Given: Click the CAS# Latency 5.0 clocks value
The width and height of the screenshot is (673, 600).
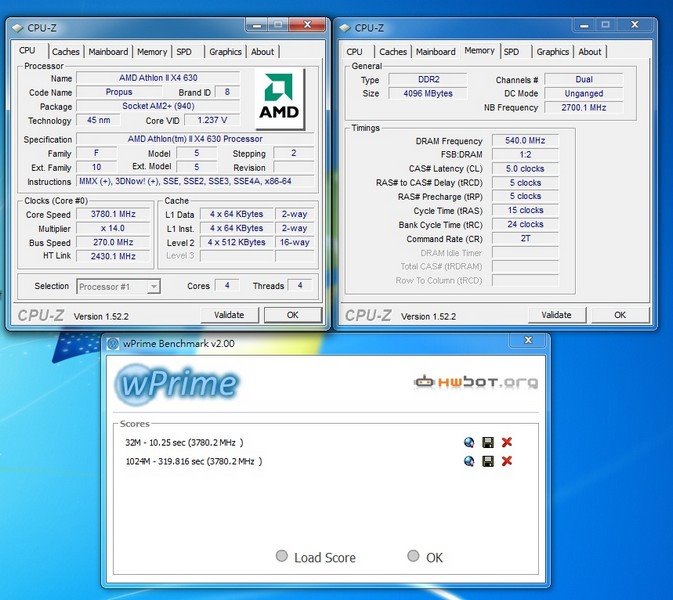Looking at the screenshot, I should pos(525,169).
